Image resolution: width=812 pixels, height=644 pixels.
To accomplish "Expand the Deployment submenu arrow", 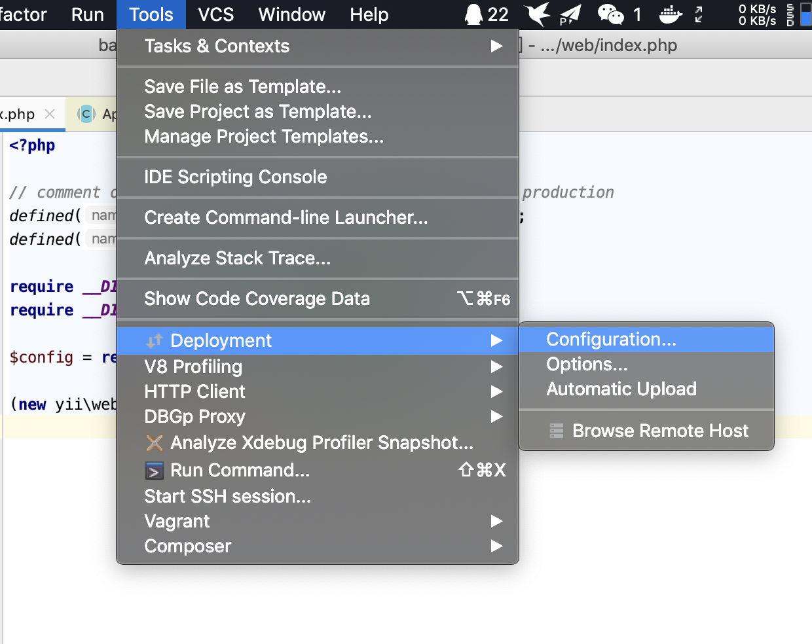I will (x=497, y=340).
